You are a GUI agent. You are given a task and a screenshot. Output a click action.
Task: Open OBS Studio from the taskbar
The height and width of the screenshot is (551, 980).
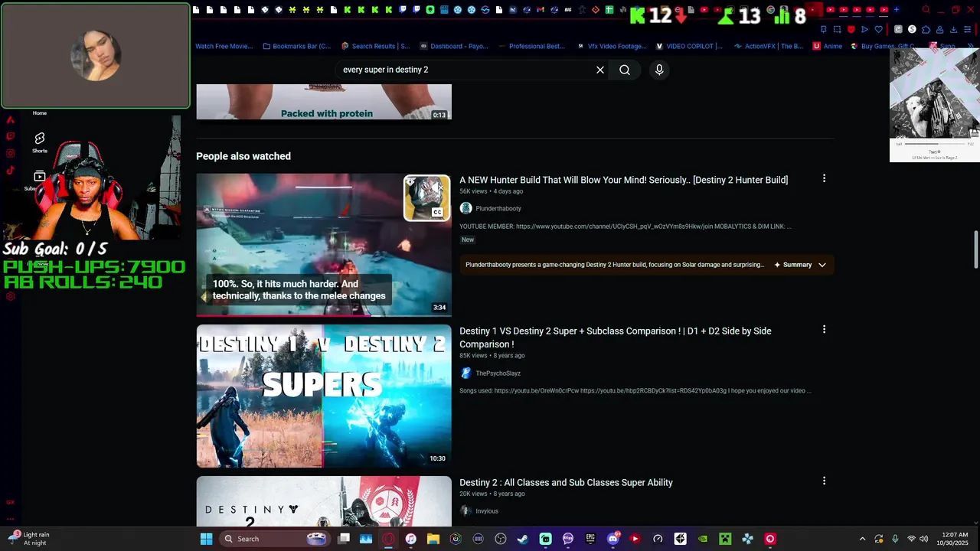[501, 539]
